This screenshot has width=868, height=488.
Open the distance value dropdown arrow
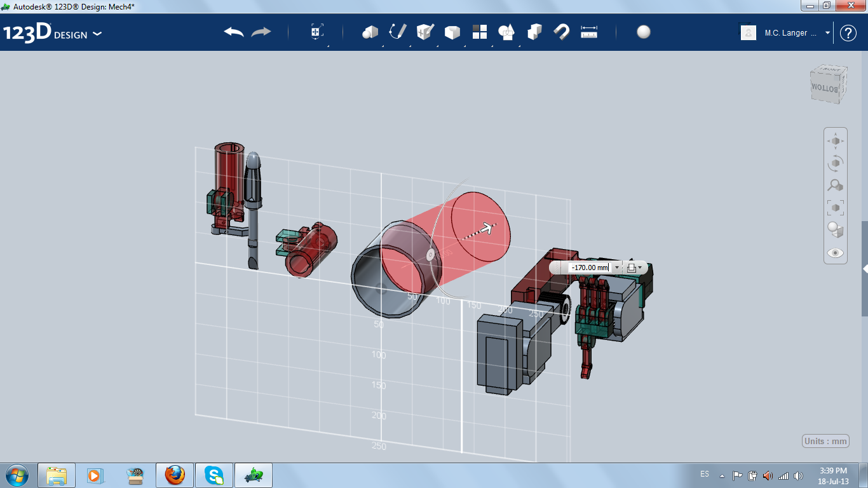coord(616,268)
